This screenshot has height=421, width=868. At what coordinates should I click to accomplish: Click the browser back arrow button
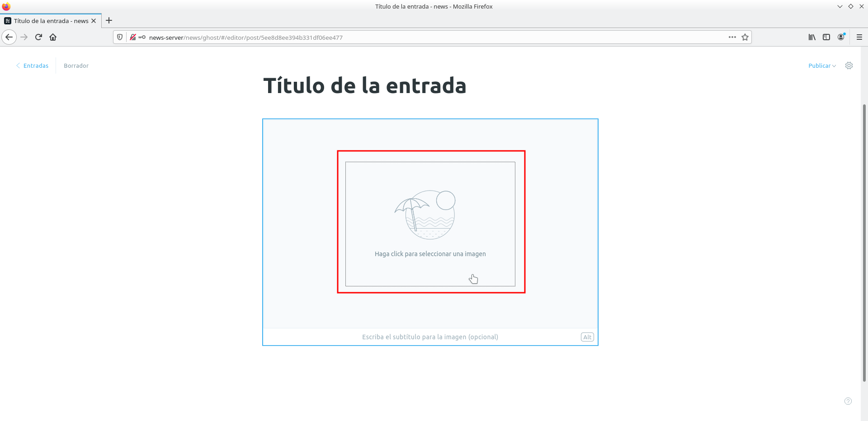click(x=9, y=37)
